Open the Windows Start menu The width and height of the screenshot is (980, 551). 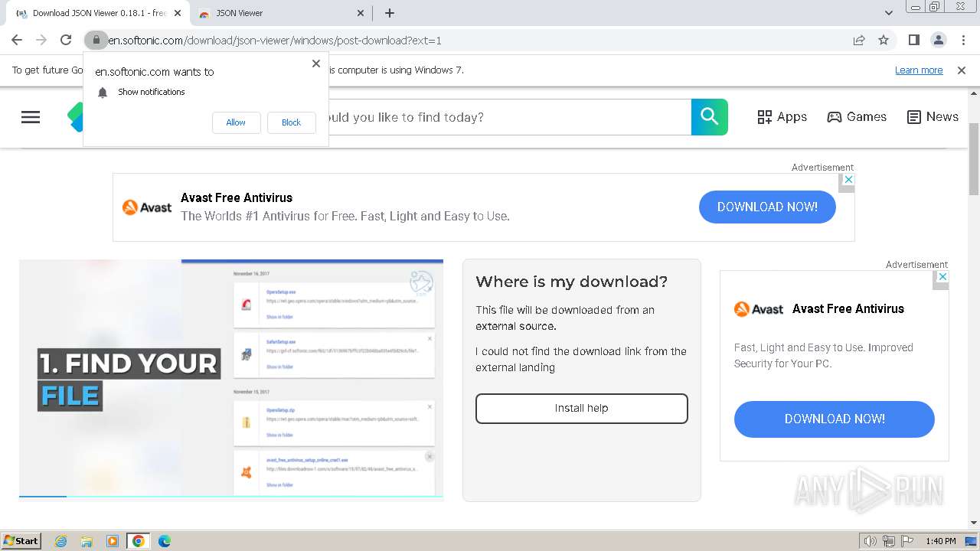click(21, 540)
